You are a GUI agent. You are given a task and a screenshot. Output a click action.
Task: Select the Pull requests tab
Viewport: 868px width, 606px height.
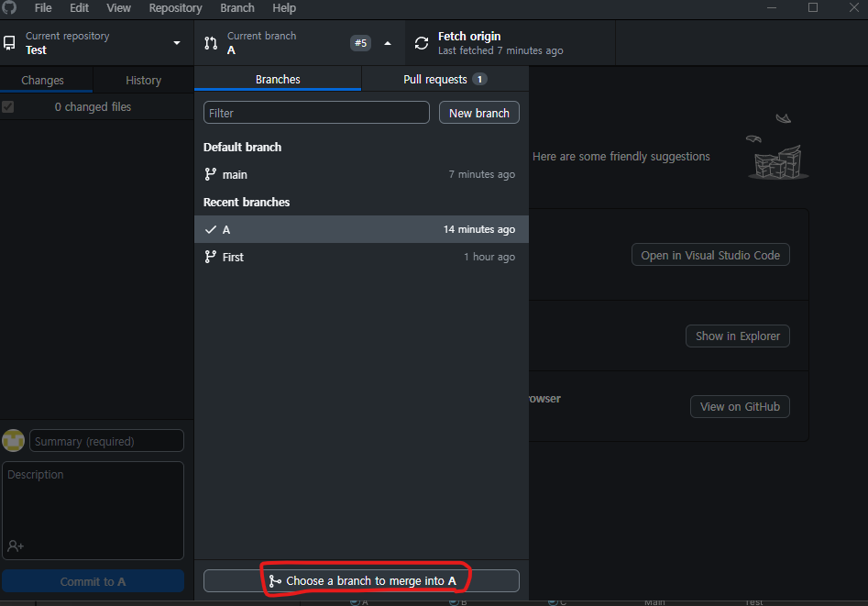(x=445, y=79)
